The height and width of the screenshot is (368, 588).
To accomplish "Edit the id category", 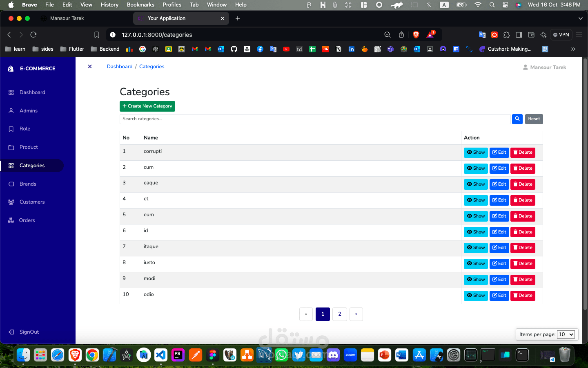I will click(x=499, y=232).
